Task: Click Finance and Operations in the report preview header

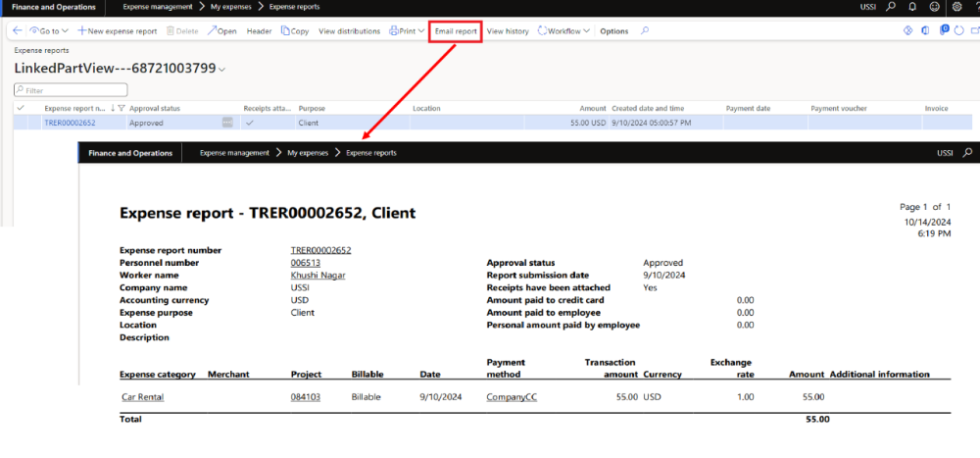Action: point(130,153)
